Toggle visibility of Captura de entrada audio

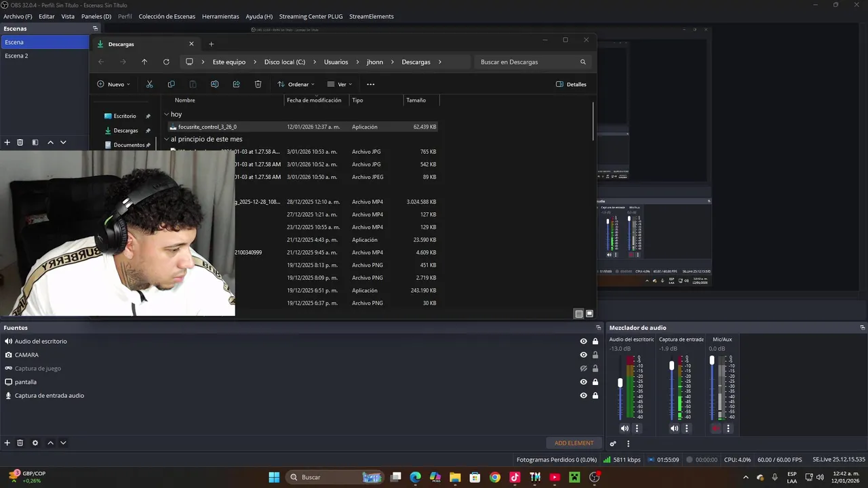(583, 396)
